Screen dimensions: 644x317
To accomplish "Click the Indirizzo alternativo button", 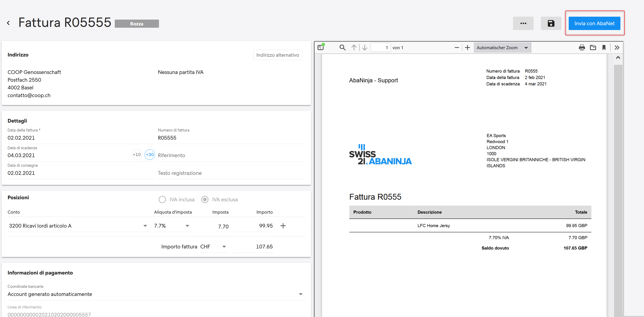I will (x=277, y=55).
